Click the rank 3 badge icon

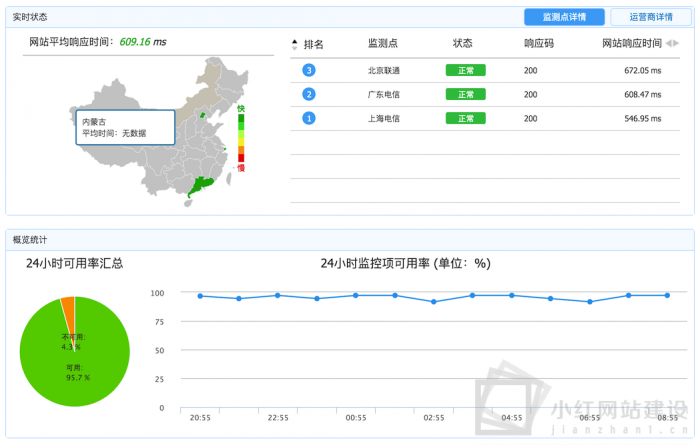(x=309, y=70)
